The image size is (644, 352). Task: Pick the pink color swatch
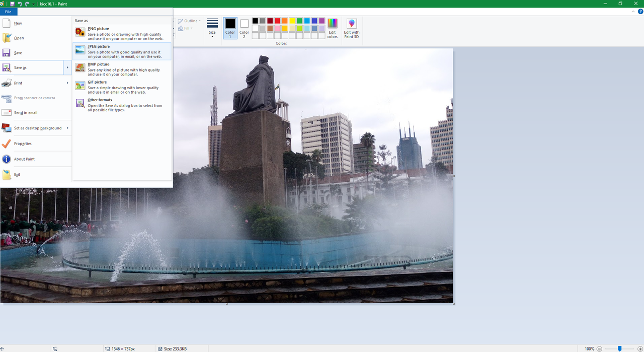tap(277, 28)
